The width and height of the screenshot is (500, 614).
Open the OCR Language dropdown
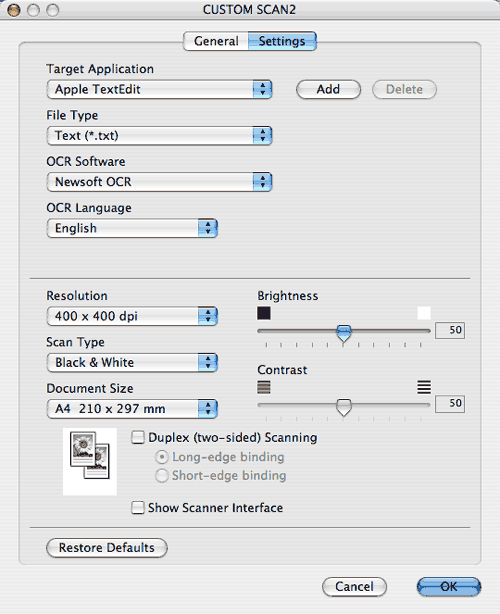[132, 228]
